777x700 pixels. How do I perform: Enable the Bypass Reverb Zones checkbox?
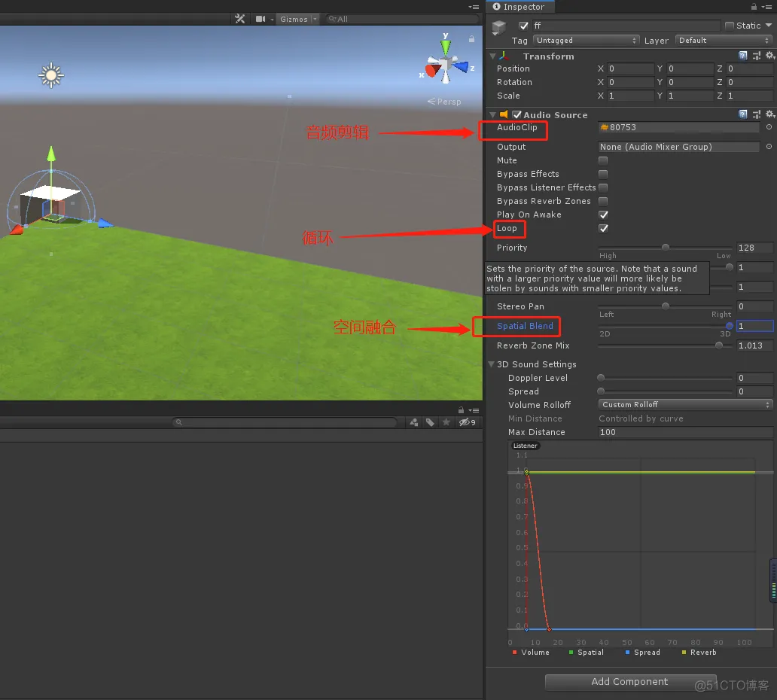click(603, 201)
